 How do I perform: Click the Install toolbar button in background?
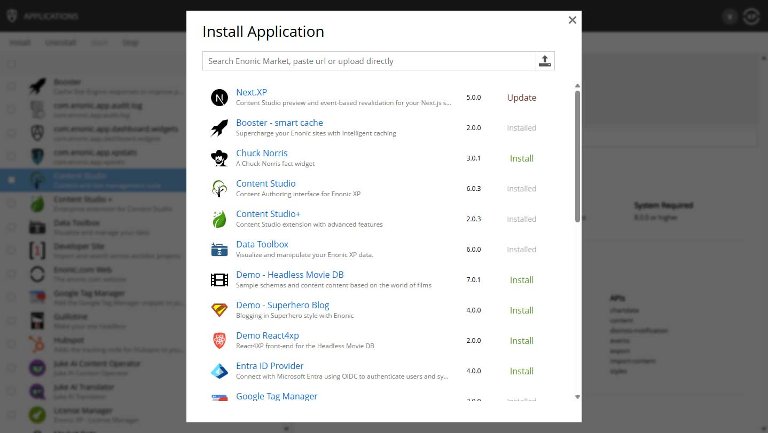tap(20, 43)
